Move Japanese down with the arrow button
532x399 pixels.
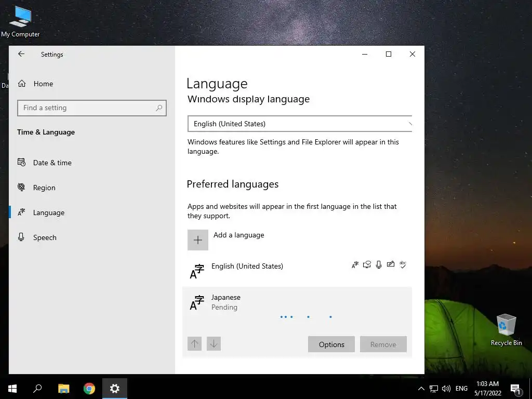[214, 344]
